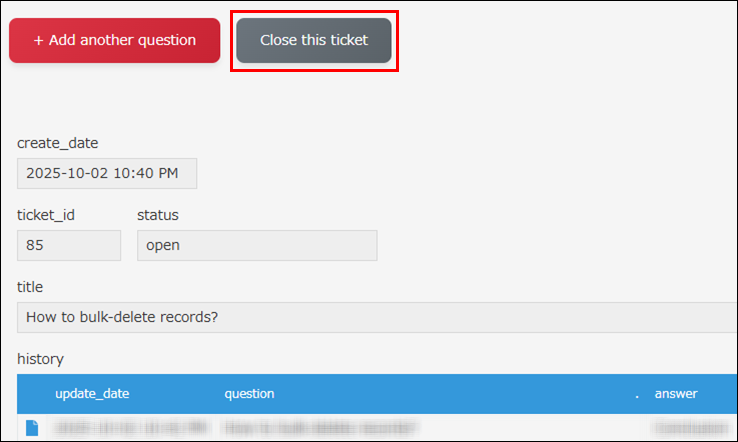Click the ticket_id field showing 85
This screenshot has width=738, height=442.
[x=69, y=245]
